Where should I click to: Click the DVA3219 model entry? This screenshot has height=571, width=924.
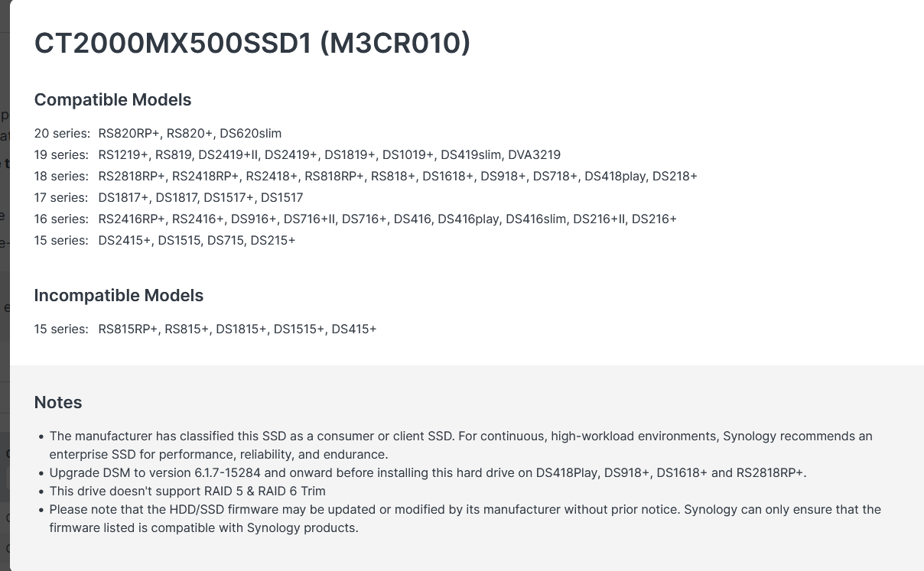(534, 154)
